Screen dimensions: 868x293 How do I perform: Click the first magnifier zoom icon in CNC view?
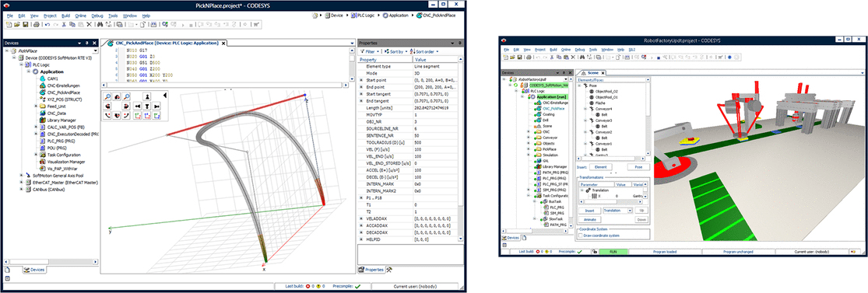click(107, 96)
